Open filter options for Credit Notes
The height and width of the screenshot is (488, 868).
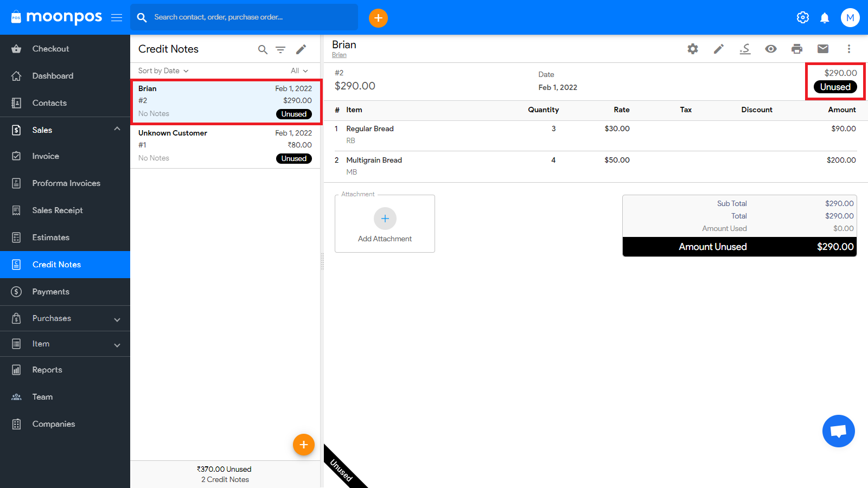(280, 49)
